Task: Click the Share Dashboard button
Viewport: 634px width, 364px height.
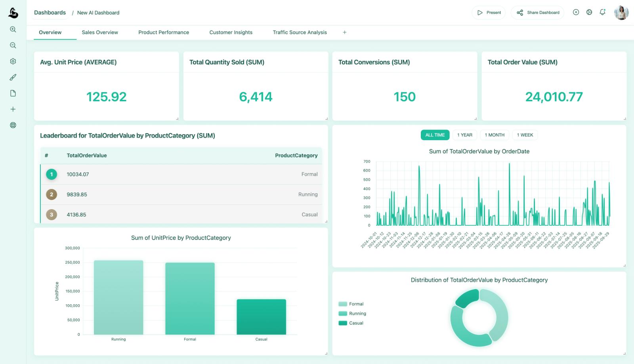Action: (537, 13)
